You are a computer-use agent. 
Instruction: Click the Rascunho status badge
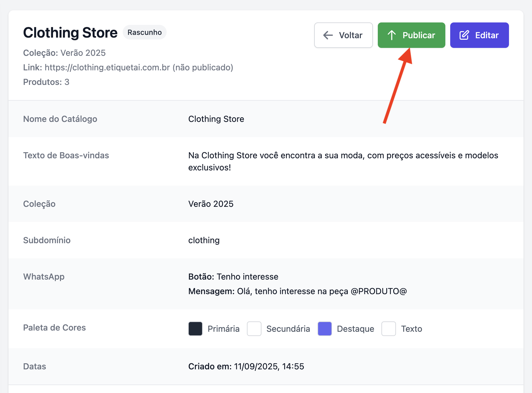click(145, 32)
